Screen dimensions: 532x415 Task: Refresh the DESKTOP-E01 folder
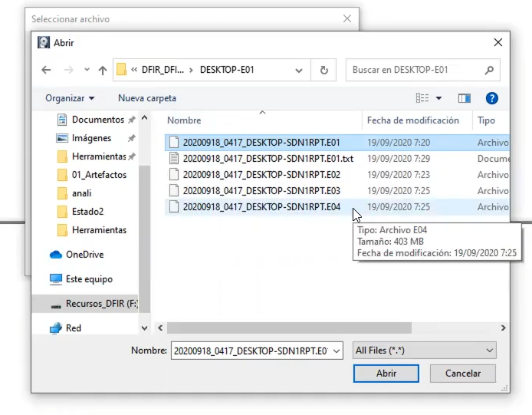click(x=324, y=70)
